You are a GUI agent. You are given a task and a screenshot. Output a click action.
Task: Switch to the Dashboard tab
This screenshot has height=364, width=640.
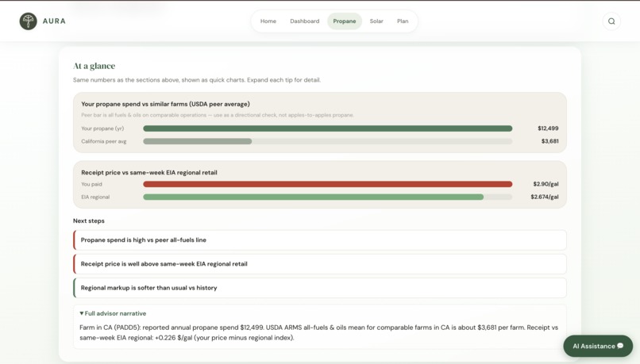(304, 21)
